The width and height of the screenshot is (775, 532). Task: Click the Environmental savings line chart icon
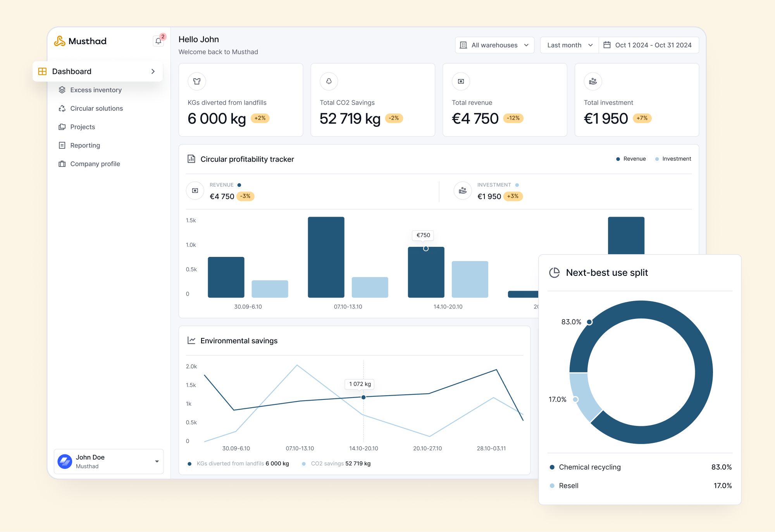[191, 340]
